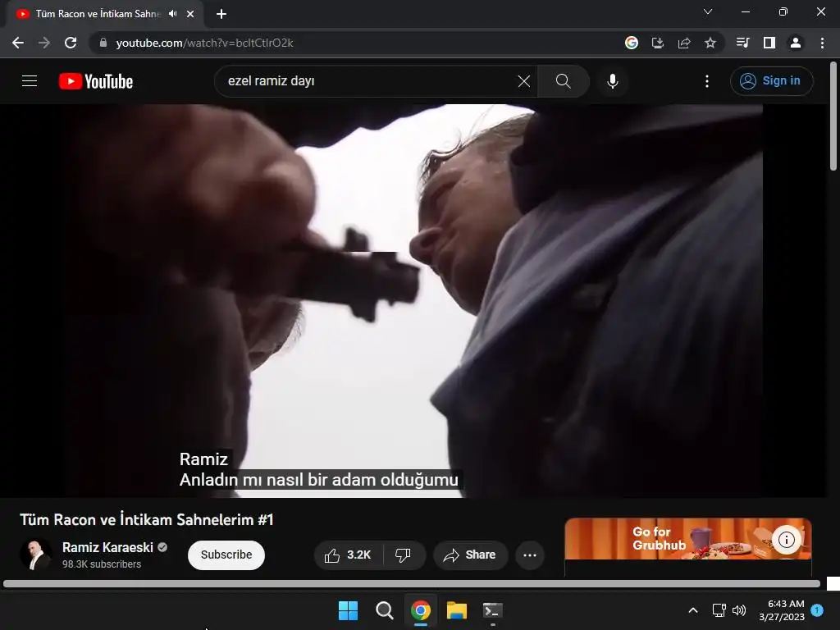Open network status tray icon
The width and height of the screenshot is (840, 630).
[x=719, y=610]
